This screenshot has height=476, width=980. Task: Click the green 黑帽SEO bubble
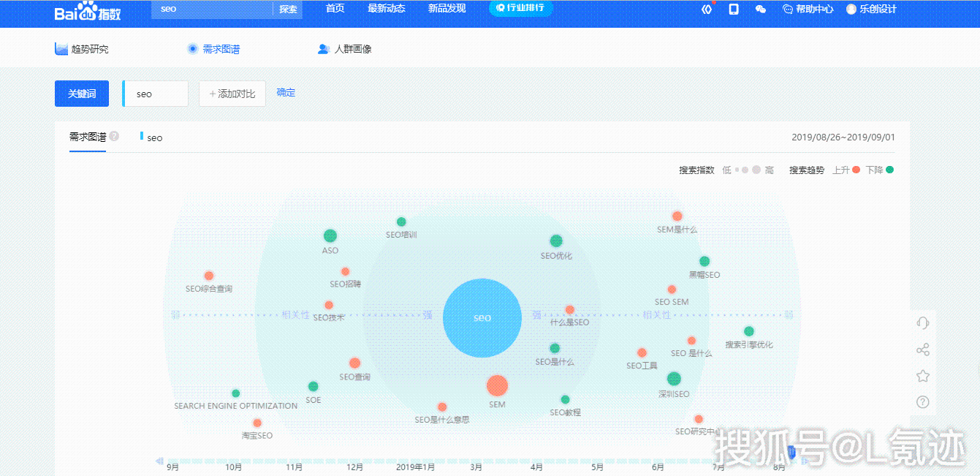tap(704, 261)
